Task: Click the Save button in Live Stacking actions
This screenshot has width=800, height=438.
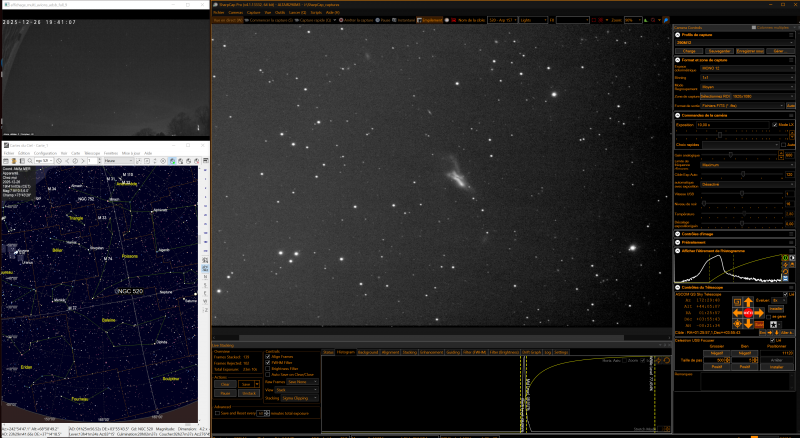Action: tap(246, 384)
